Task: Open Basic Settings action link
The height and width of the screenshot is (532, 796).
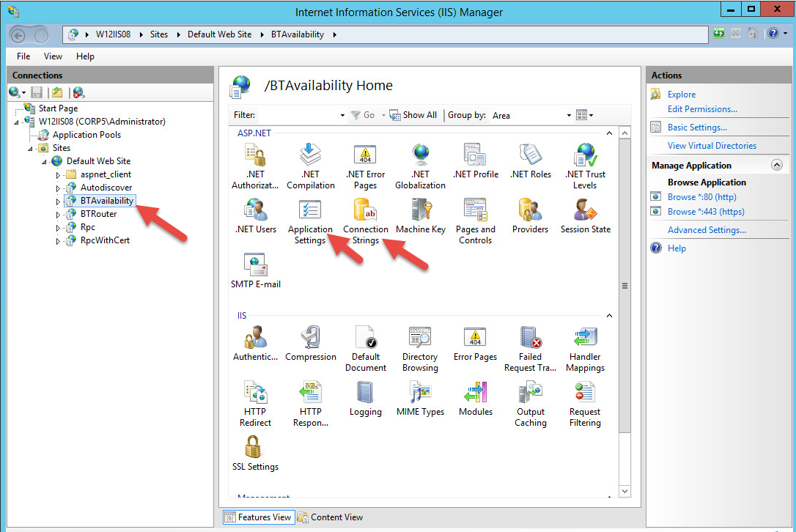Action: pyautogui.click(x=697, y=128)
